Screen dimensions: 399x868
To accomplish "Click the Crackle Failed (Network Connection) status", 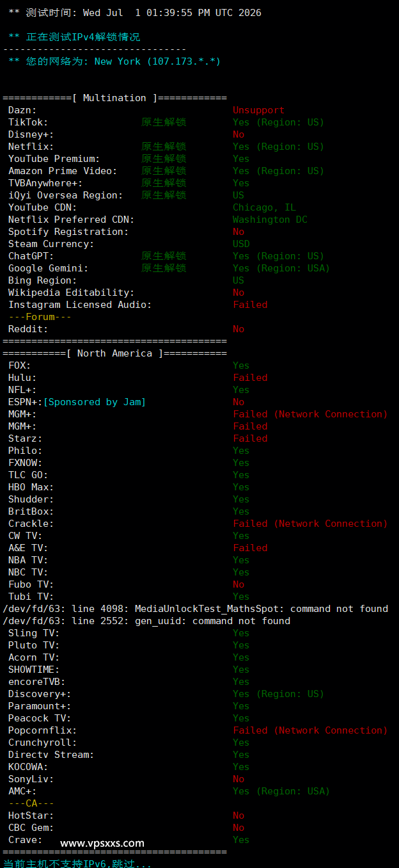I will pyautogui.click(x=310, y=524).
